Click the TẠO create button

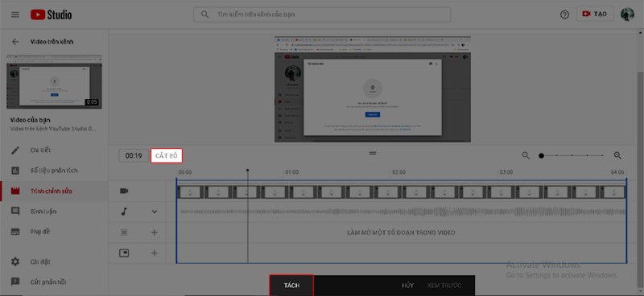point(595,14)
